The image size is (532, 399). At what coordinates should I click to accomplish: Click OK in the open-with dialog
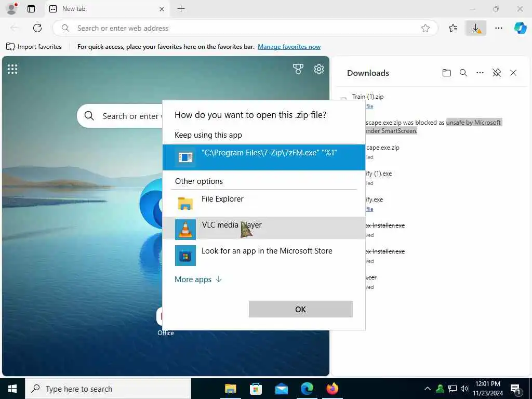pos(301,309)
